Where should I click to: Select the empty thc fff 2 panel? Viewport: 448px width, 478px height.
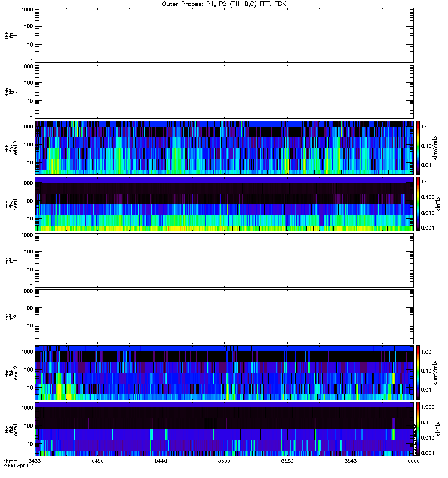tap(224, 317)
